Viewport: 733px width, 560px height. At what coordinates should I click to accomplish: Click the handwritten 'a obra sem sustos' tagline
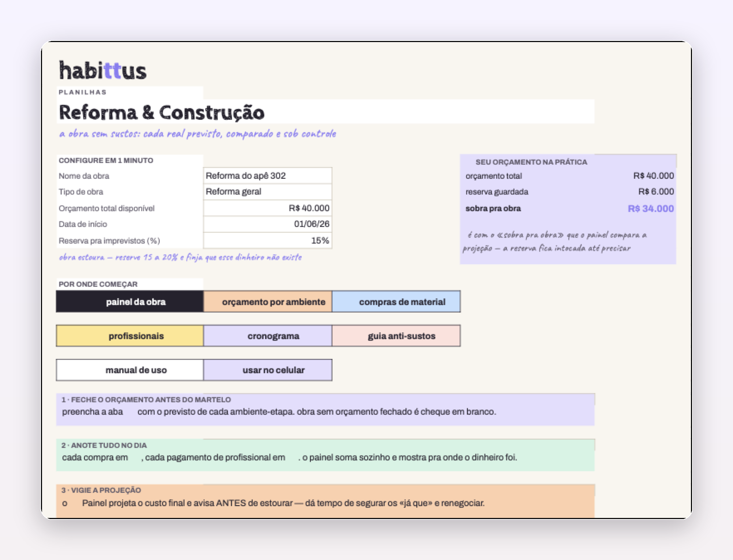198,134
